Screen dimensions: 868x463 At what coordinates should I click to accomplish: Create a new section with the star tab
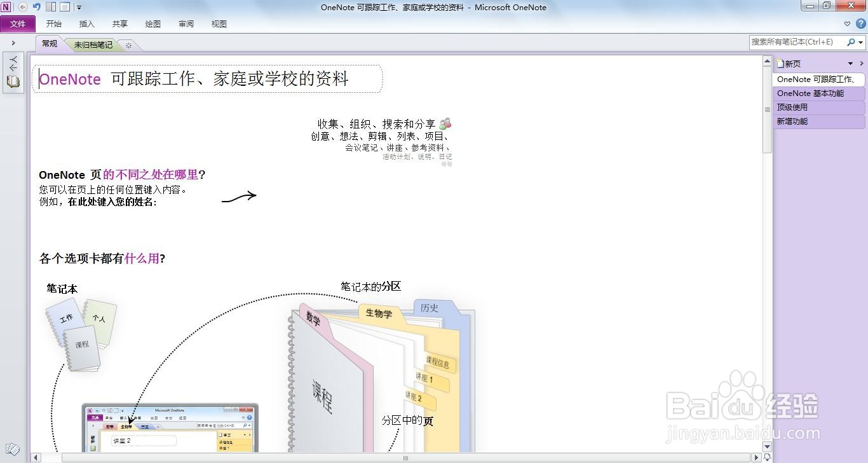click(129, 45)
